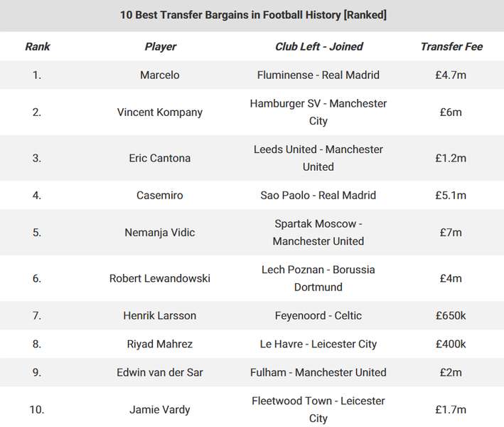This screenshot has width=504, height=427.
Task: Select the £650k transfer fee
Action: point(451,315)
